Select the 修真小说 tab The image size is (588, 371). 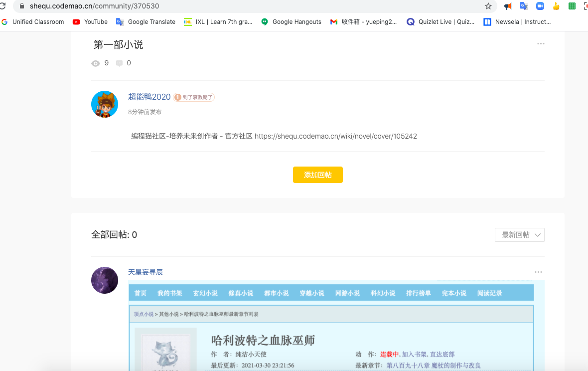tap(241, 293)
